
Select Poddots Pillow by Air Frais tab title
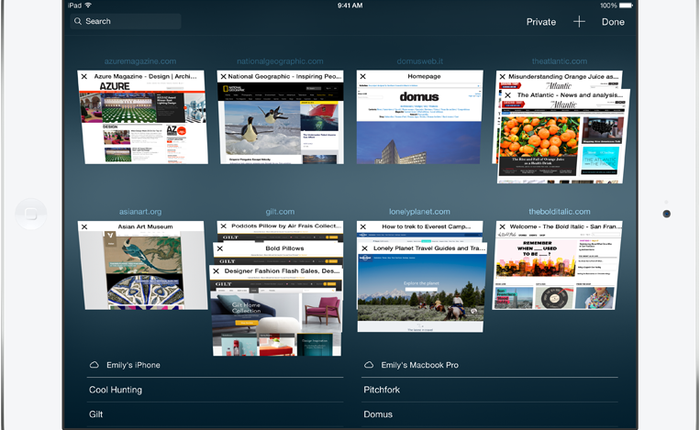click(x=286, y=226)
